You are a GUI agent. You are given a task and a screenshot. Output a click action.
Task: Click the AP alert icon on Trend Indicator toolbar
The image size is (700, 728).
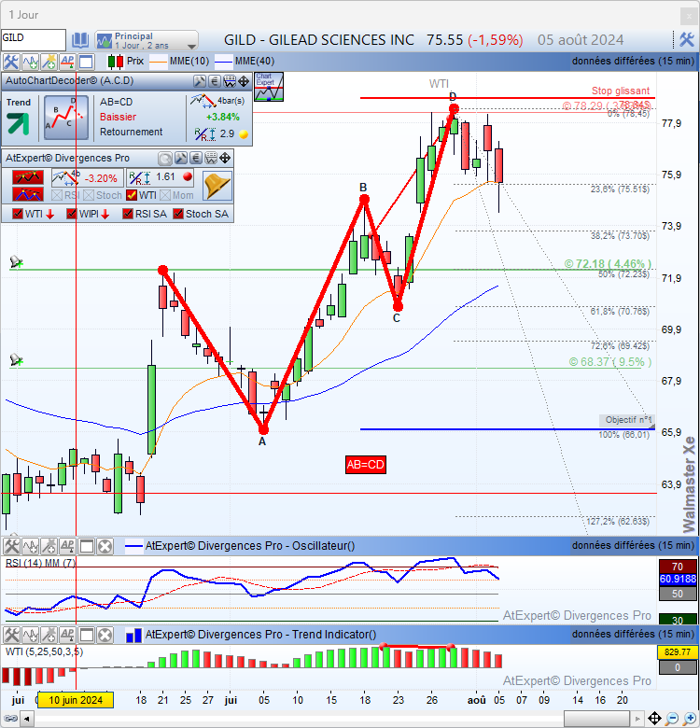(67, 636)
